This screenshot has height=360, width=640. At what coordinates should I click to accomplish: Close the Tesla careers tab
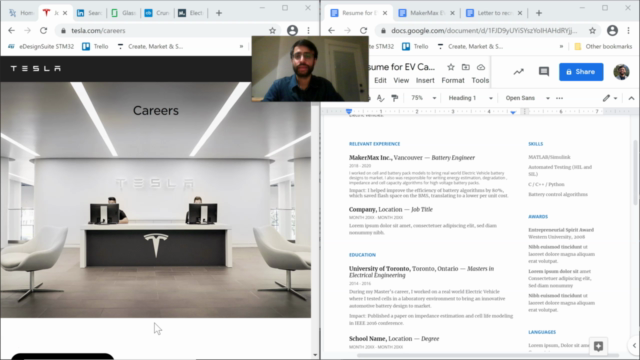pyautogui.click(x=65, y=13)
